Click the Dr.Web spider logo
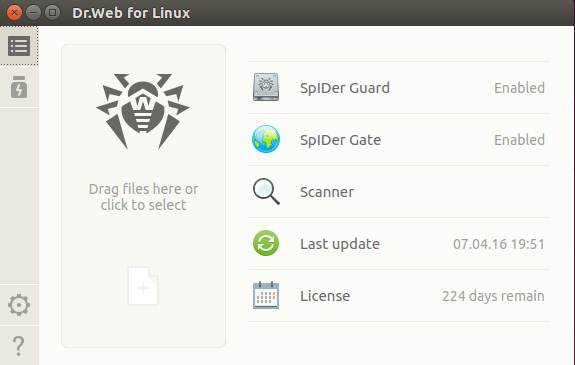Viewport: 575px width, 365px height. [x=143, y=112]
